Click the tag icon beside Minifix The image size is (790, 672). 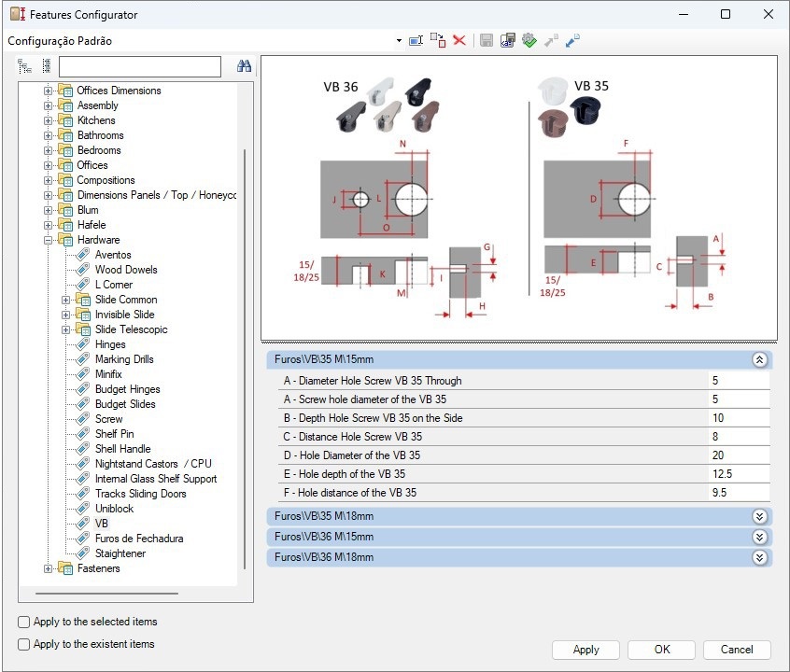click(82, 374)
